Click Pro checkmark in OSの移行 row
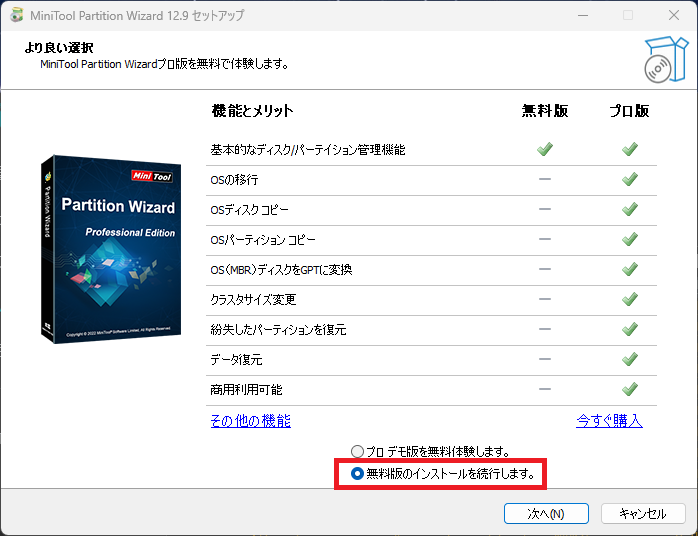Image resolution: width=698 pixels, height=536 pixels. click(x=629, y=179)
